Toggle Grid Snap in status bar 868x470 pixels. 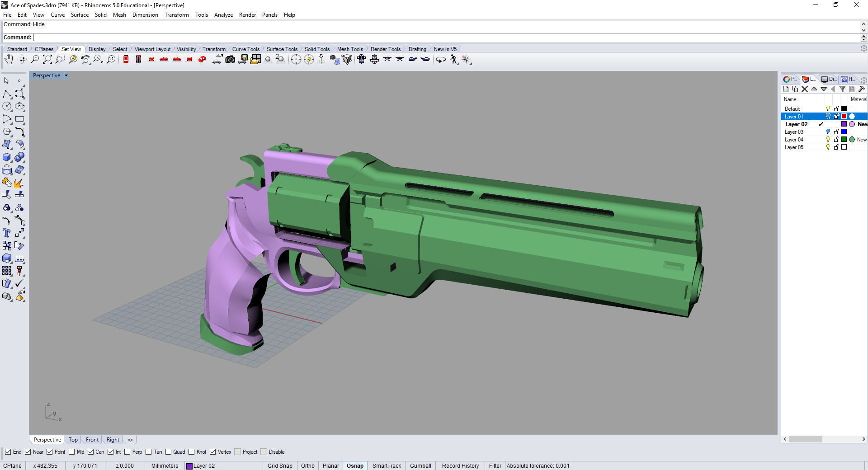click(x=280, y=466)
